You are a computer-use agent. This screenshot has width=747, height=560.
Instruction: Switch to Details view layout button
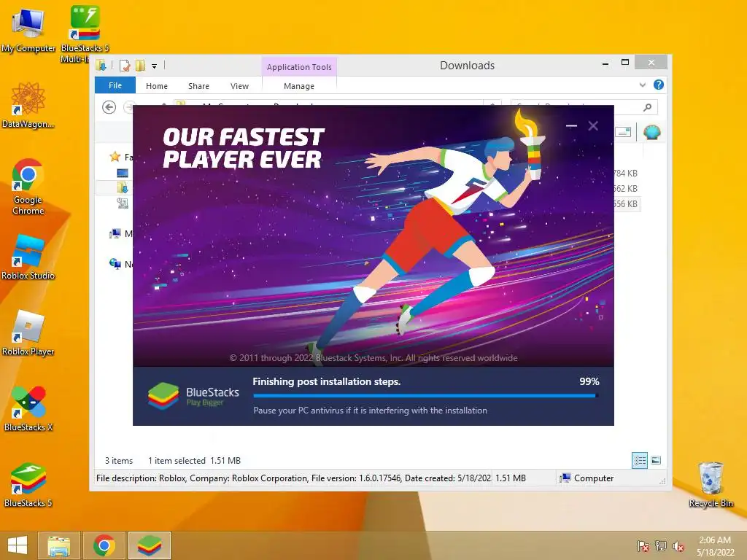(640, 460)
